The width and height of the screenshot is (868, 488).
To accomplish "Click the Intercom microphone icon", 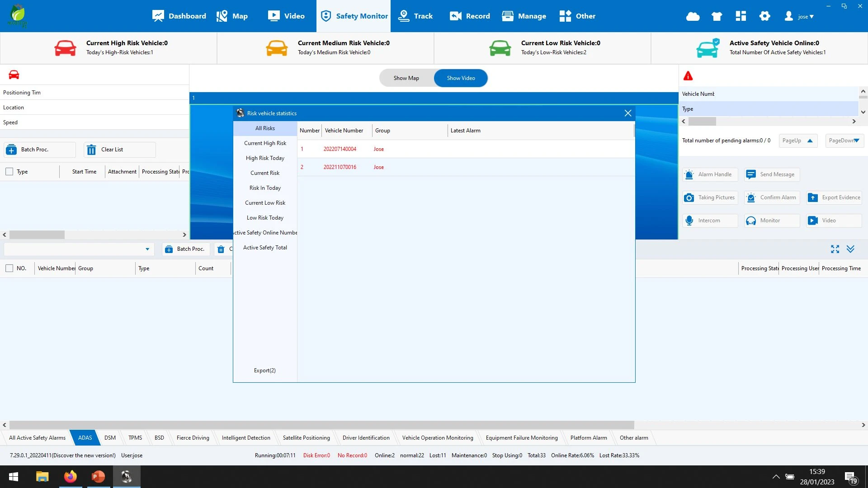I will [689, 221].
